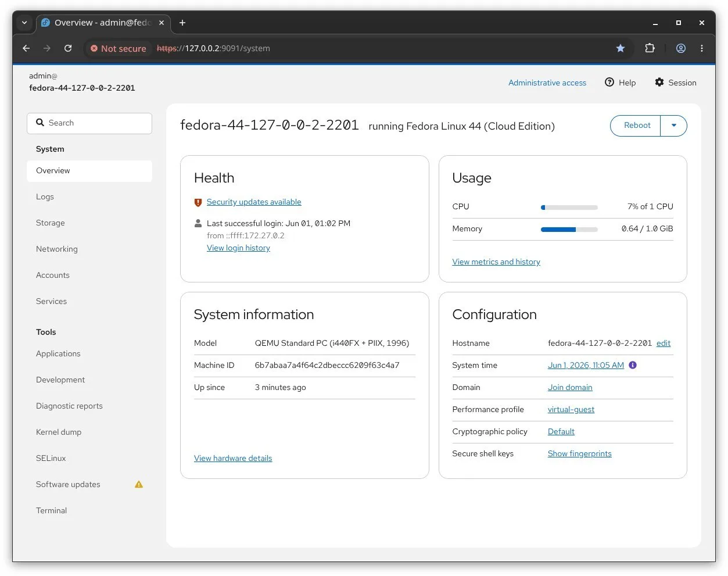
Task: Reload the page with the refresh icon
Action: pyautogui.click(x=68, y=48)
